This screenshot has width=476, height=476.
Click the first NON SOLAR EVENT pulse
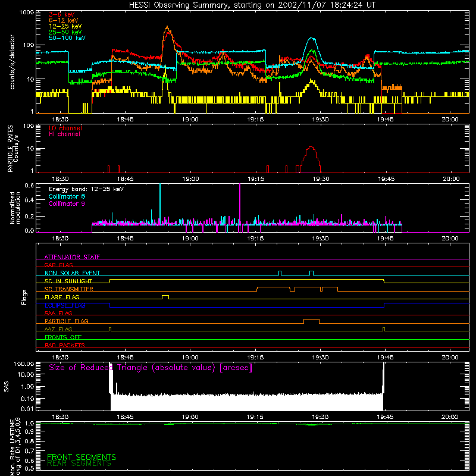tap(280, 273)
